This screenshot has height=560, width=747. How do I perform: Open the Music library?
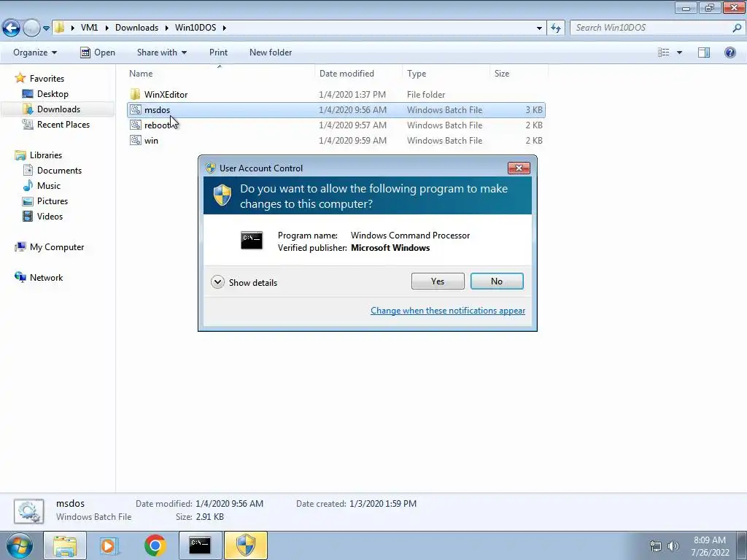(x=49, y=186)
